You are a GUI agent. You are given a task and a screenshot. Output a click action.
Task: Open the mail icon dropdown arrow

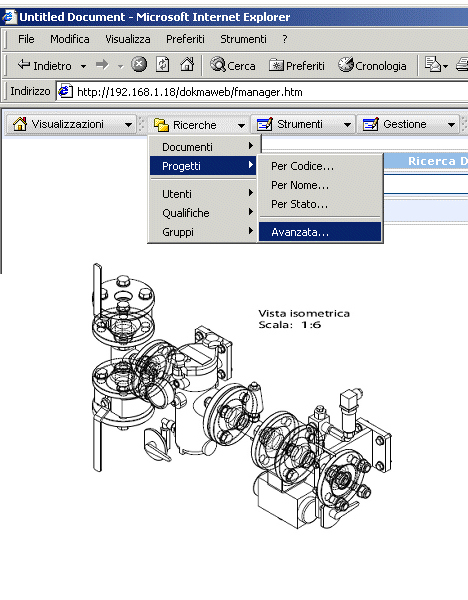point(445,67)
